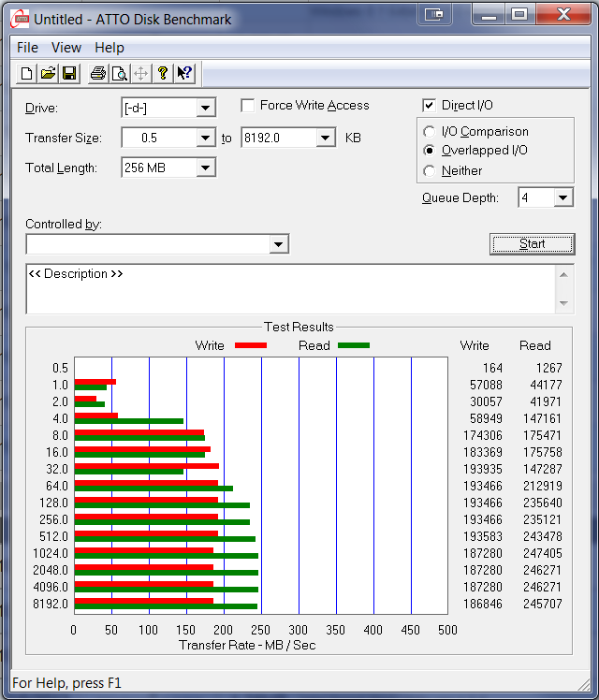
Task: Click the Save floppy disk icon
Action: point(69,73)
